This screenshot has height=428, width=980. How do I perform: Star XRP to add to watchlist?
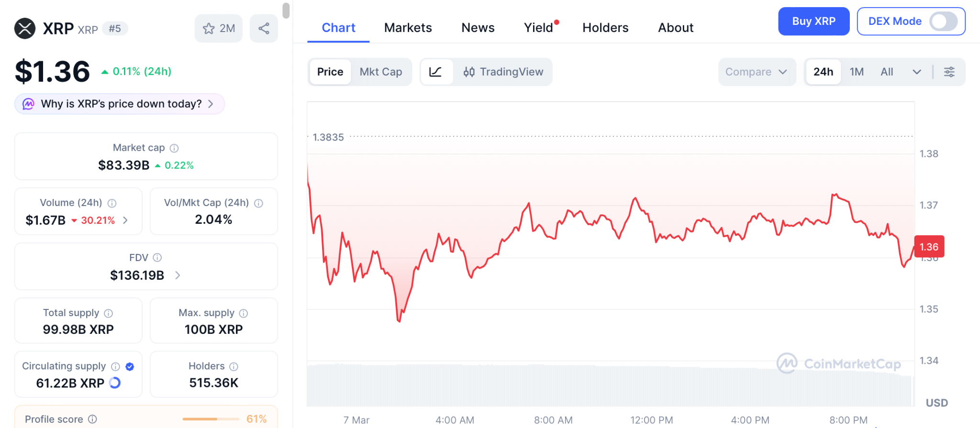coord(219,29)
